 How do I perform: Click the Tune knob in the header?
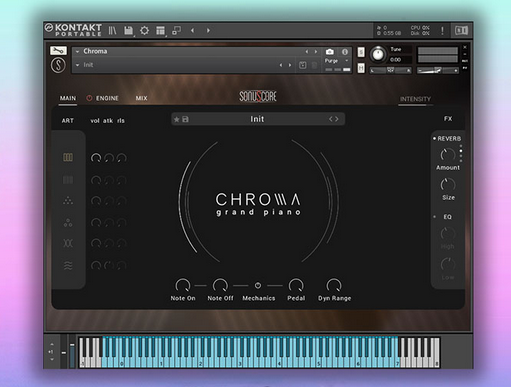tap(378, 54)
